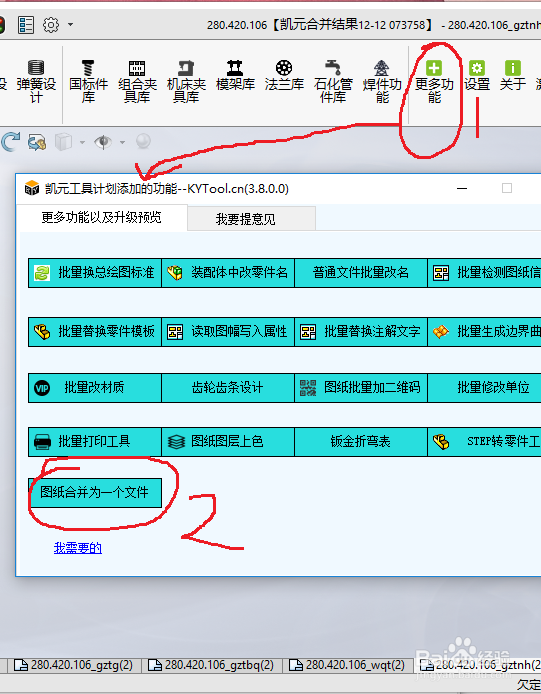The image size is (541, 694).
Task: Open the 焊件功能 weldment functions
Action: point(382,81)
